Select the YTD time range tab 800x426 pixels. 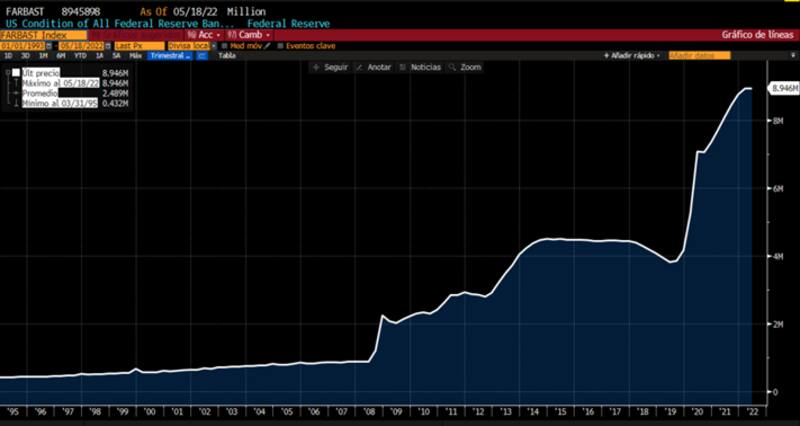click(x=78, y=56)
